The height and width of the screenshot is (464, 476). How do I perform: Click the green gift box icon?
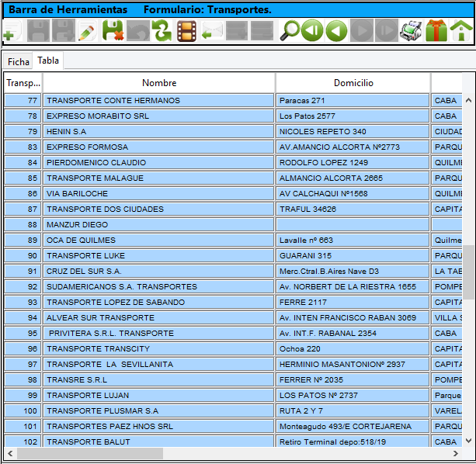(x=436, y=30)
